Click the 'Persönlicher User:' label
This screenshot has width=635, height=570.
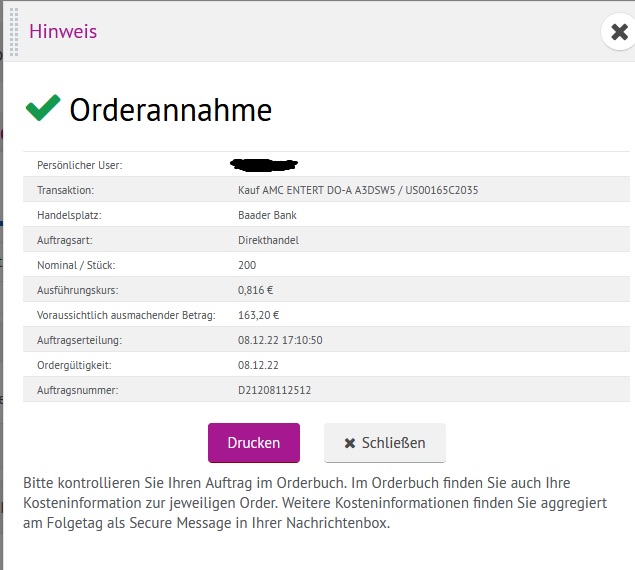click(x=80, y=165)
